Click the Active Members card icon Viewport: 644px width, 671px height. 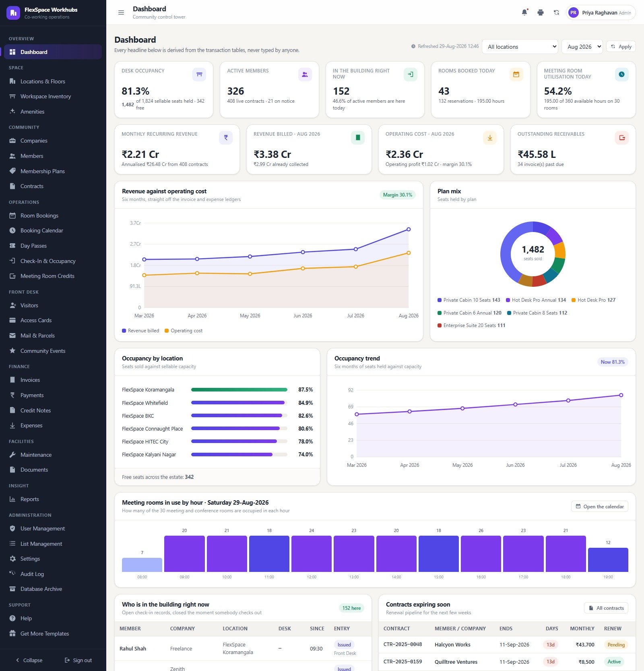[305, 75]
